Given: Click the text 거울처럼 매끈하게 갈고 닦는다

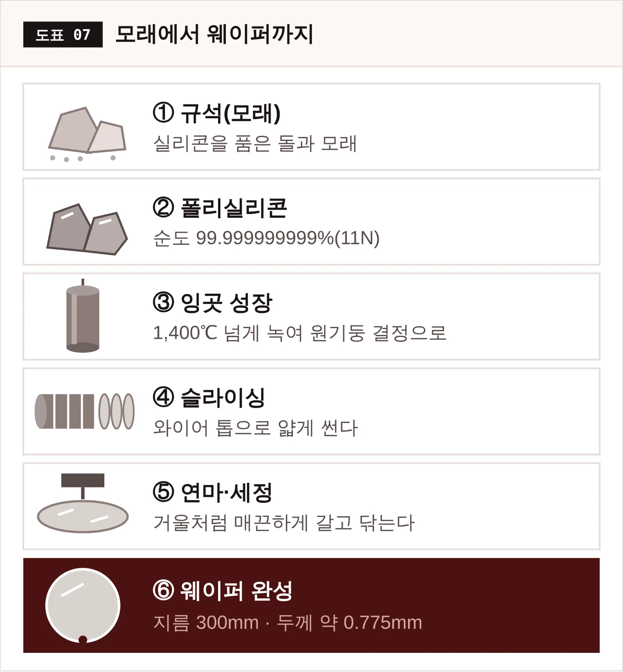Looking at the screenshot, I should pyautogui.click(x=284, y=523).
